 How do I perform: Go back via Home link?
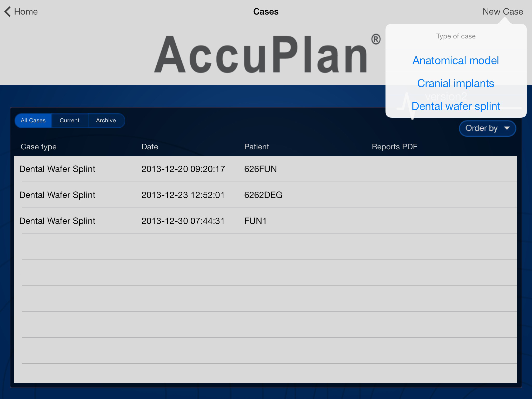click(26, 12)
